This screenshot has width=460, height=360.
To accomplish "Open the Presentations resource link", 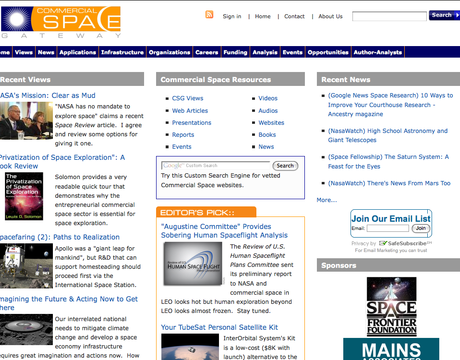I will 191,123.
